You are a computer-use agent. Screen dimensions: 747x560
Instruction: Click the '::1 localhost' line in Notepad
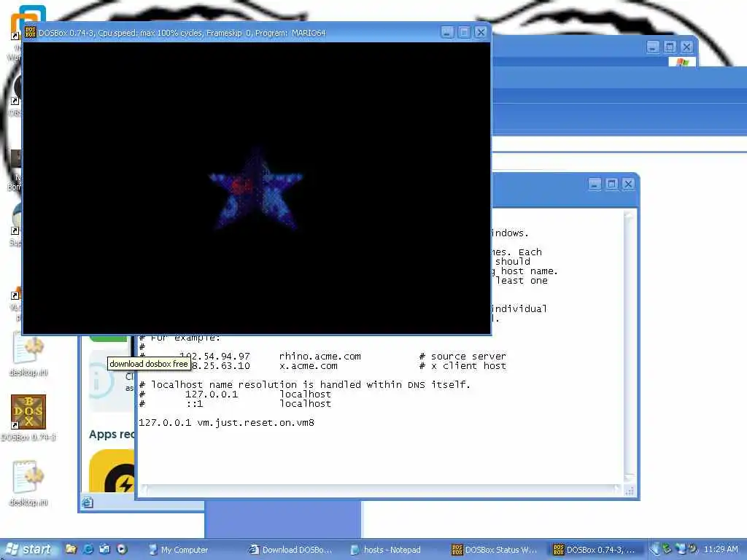click(x=235, y=404)
